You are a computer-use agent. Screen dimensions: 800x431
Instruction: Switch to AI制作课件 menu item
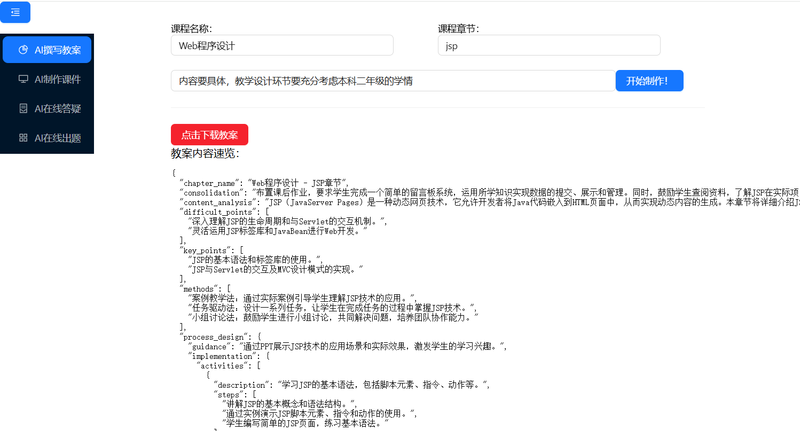(47, 79)
